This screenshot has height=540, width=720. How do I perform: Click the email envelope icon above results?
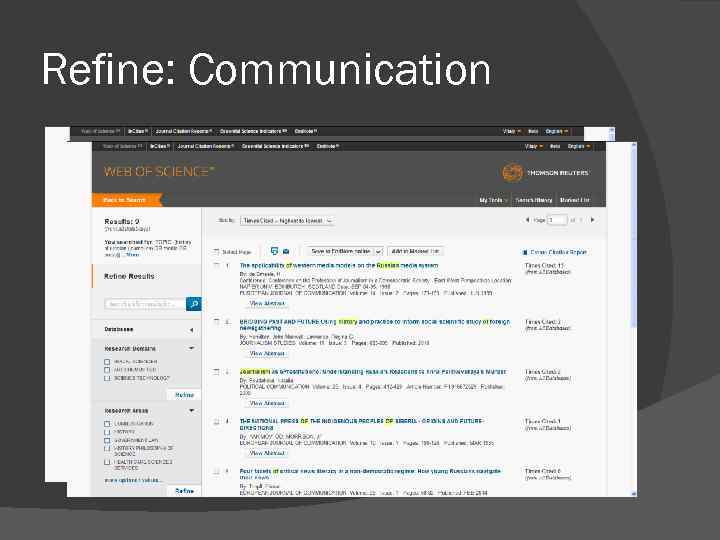click(x=286, y=251)
